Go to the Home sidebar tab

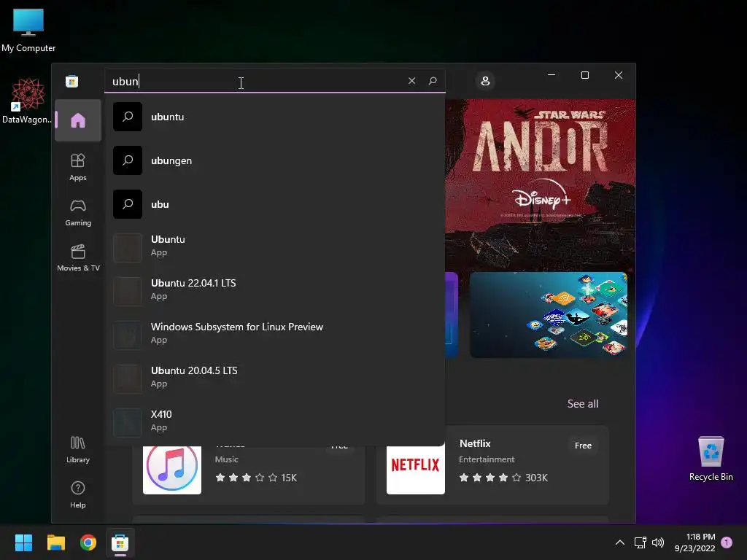(78, 120)
